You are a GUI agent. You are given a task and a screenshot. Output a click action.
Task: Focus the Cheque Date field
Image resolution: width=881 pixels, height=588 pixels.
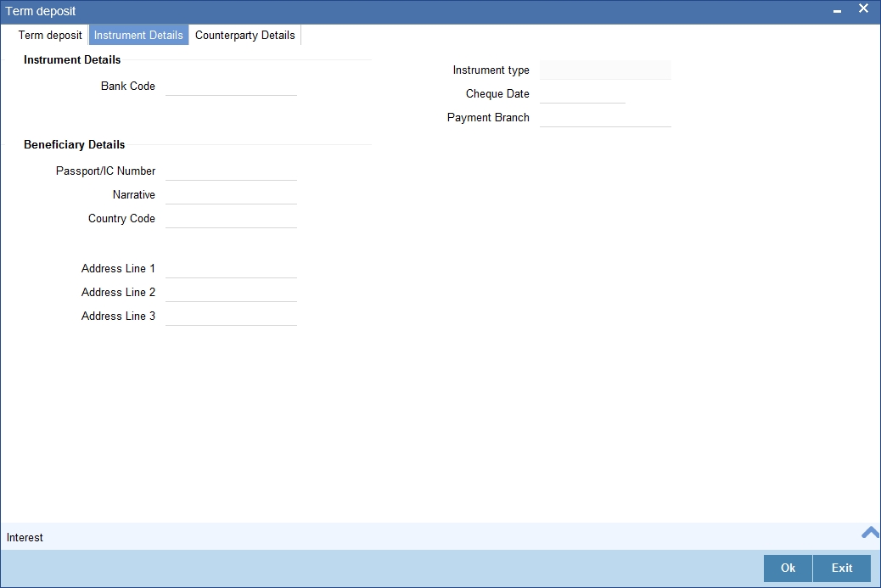(582, 94)
